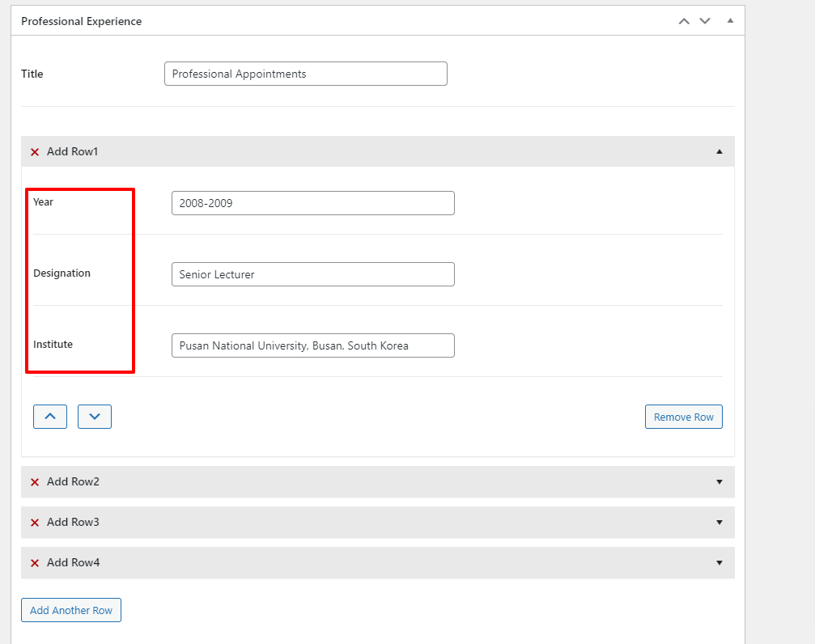
Task: Click red X icon on Add Row1
Action: pyautogui.click(x=35, y=152)
